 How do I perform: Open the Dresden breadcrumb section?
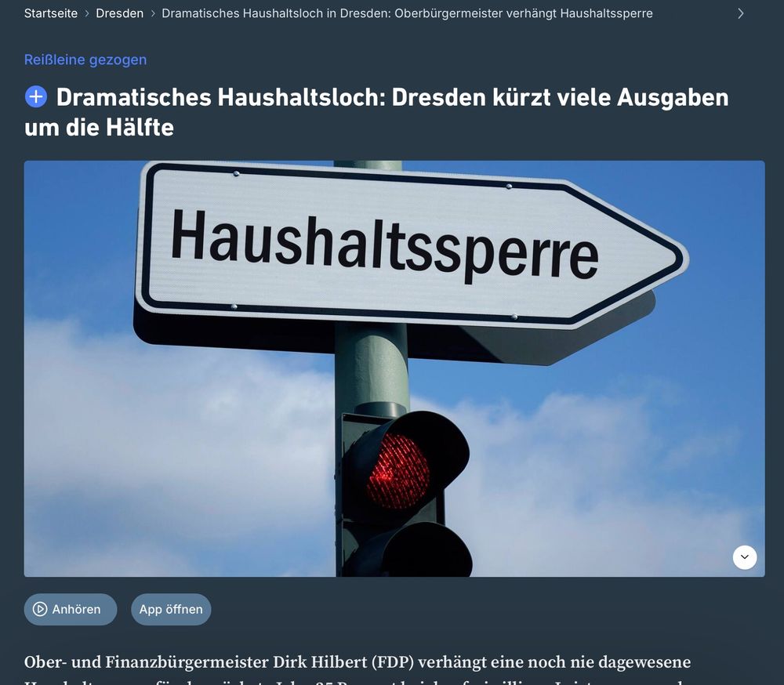tap(119, 13)
